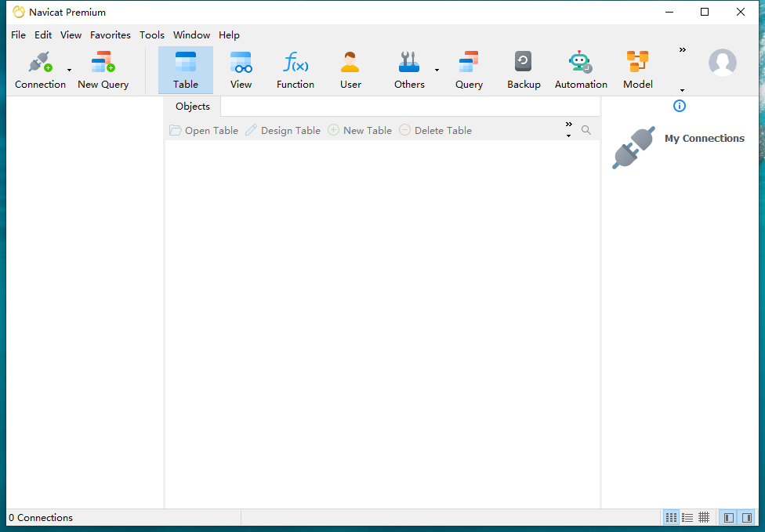The height and width of the screenshot is (532, 765).
Task: Open the View menu
Action: [x=71, y=35]
